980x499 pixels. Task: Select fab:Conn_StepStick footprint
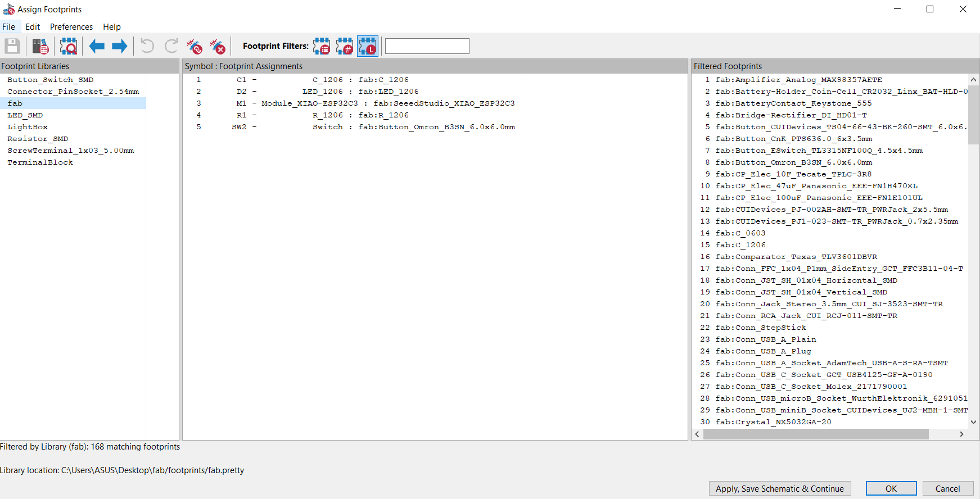761,328
